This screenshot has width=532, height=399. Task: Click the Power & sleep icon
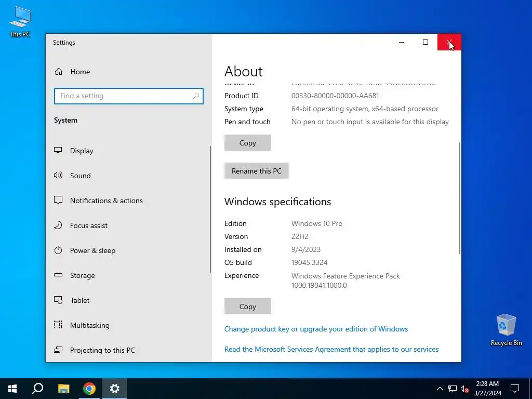coord(58,250)
